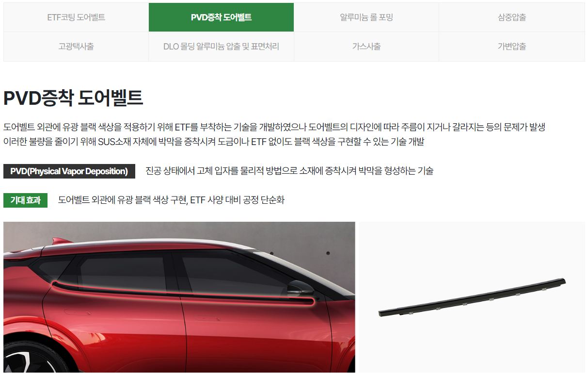This screenshot has width=588, height=376.
Task: Click the highlighted door belt strip on car
Action: 184,293
